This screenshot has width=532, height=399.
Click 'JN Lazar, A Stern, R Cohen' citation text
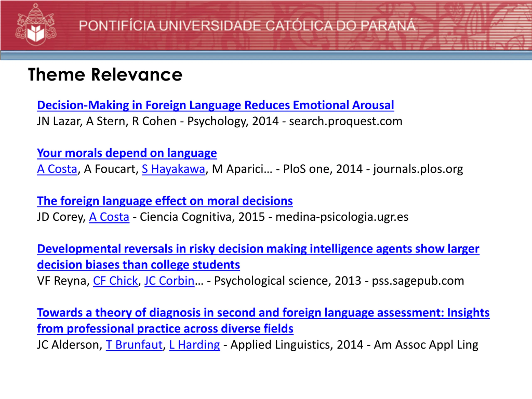pyautogui.click(x=107, y=121)
